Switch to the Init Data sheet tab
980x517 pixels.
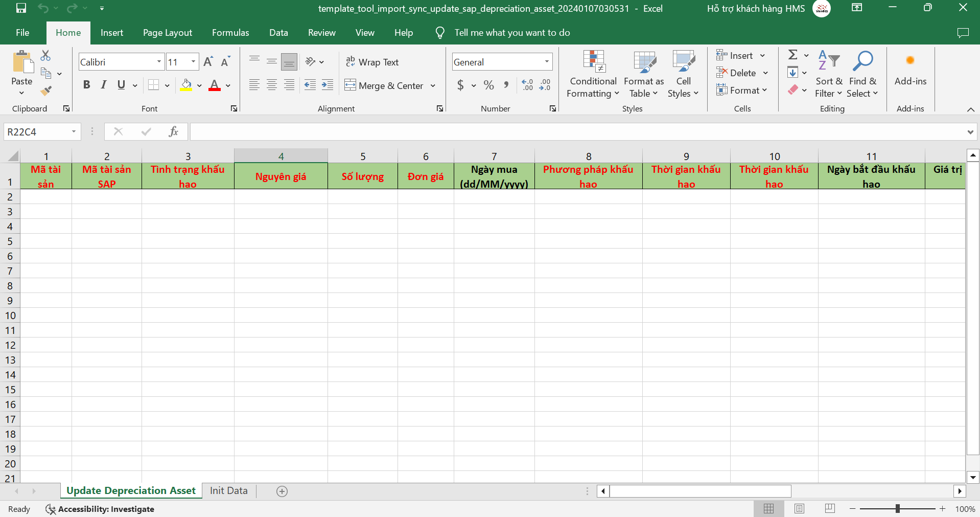228,490
